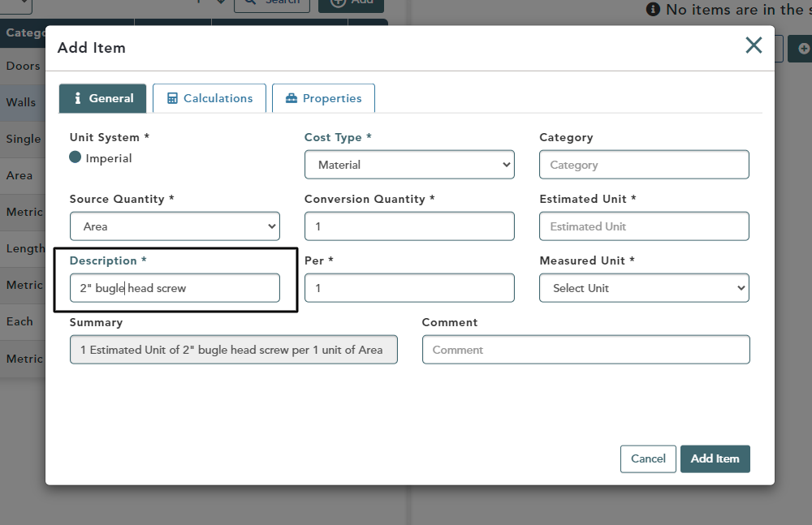812x525 pixels.
Task: Click the toolbox icon on Properties tab
Action: tap(292, 98)
